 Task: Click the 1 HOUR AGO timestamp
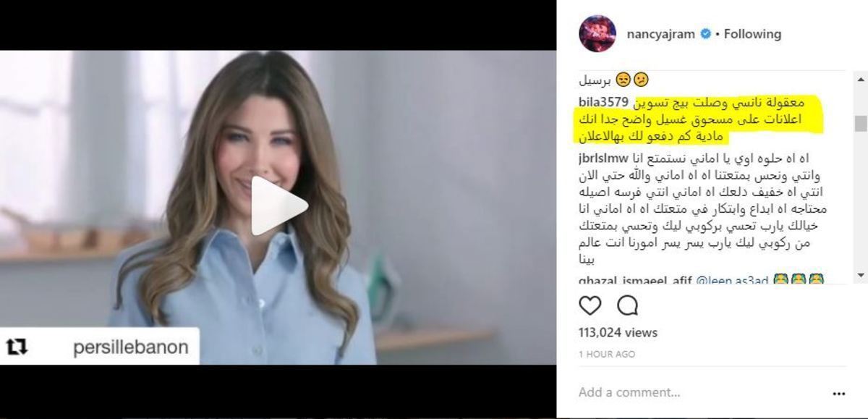pyautogui.click(x=607, y=354)
